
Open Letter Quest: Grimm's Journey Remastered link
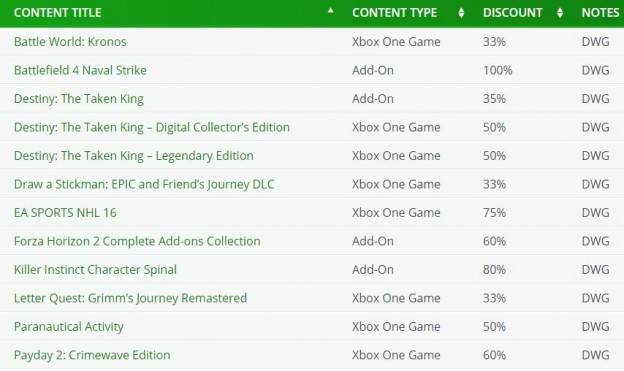point(131,298)
